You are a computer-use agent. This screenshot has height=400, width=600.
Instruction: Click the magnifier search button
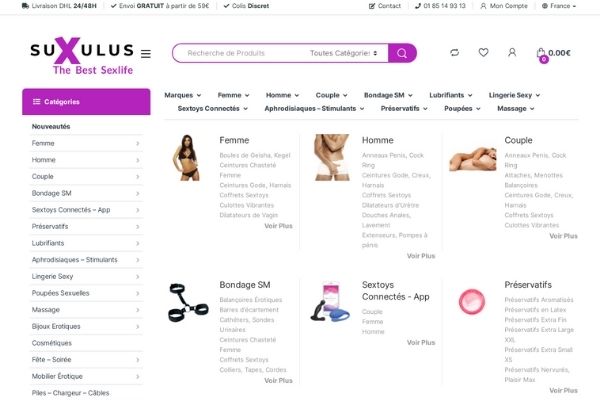(402, 53)
